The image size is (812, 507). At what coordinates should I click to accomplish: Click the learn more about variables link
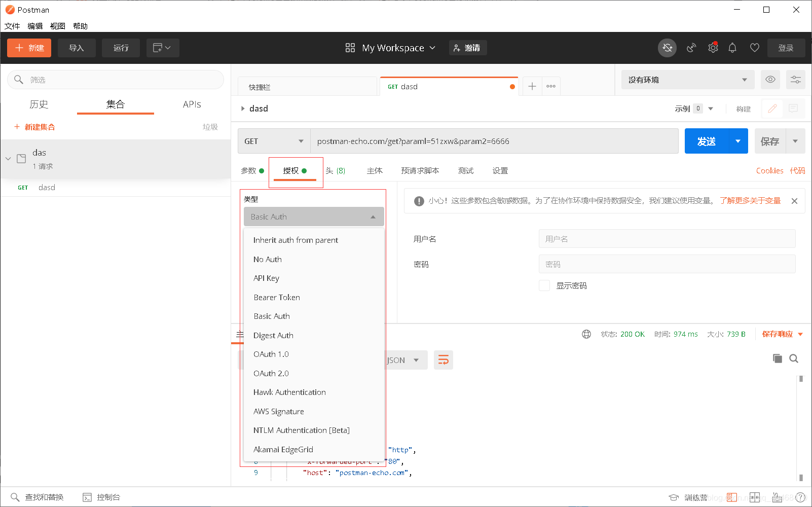[x=750, y=201]
